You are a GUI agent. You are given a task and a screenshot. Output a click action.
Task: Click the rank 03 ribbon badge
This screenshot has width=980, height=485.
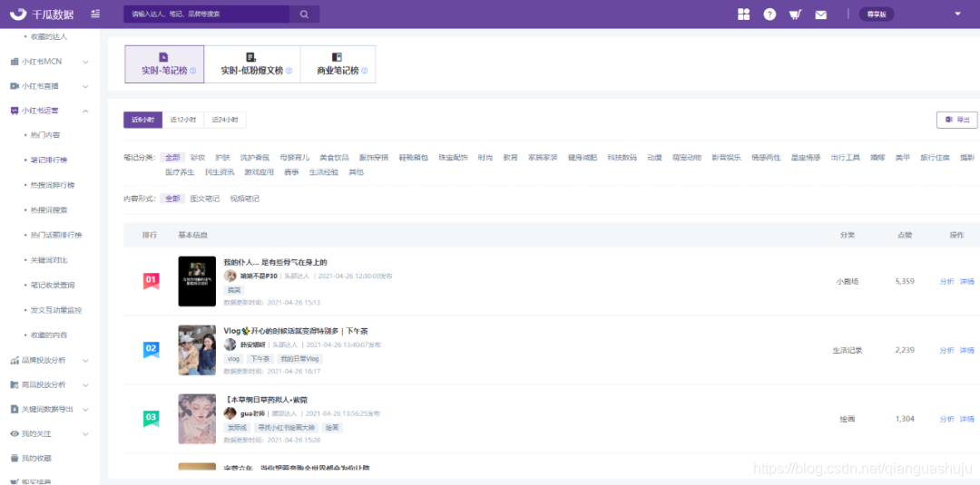[151, 418]
